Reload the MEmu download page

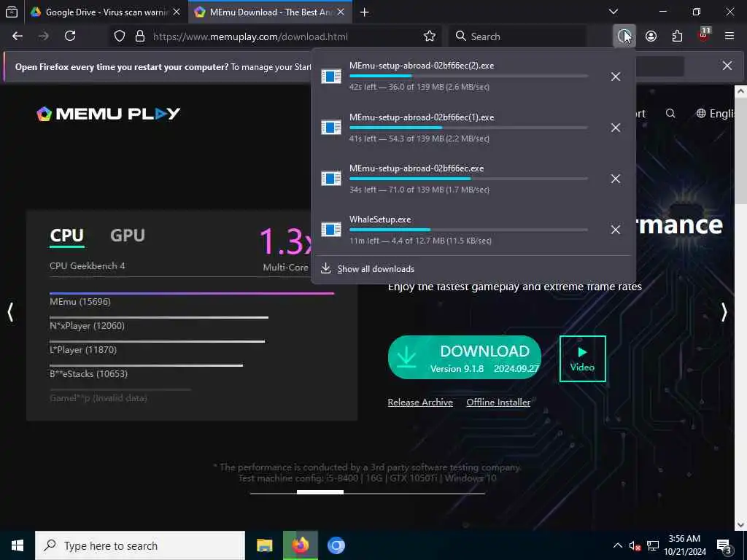[x=70, y=36]
